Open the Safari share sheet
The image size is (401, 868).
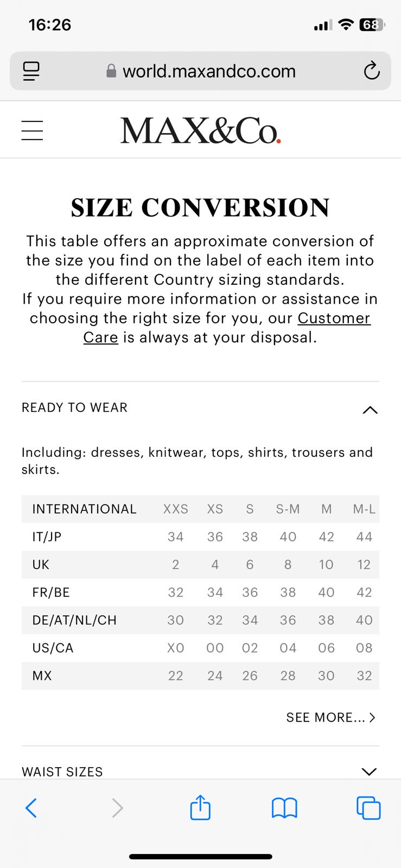[200, 807]
